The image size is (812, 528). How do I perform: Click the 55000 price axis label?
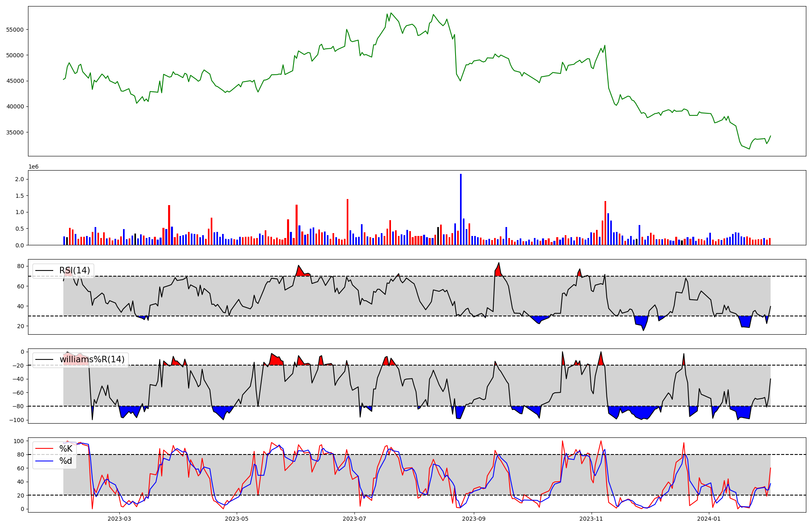15,30
